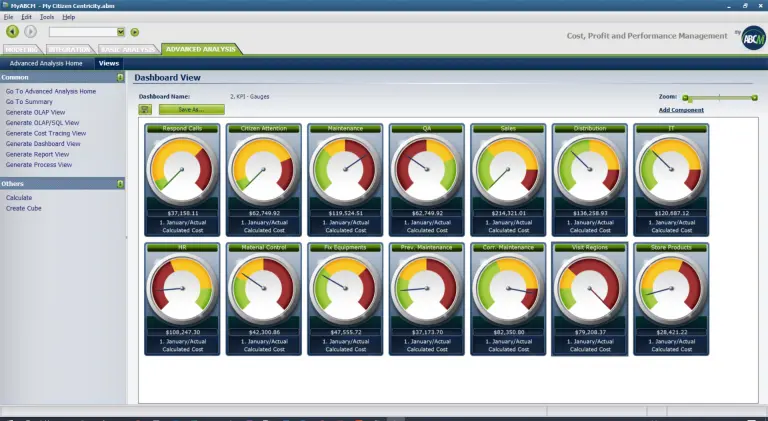This screenshot has height=421, width=768.
Task: Click the monitor icon left of Save As
Action: (146, 109)
